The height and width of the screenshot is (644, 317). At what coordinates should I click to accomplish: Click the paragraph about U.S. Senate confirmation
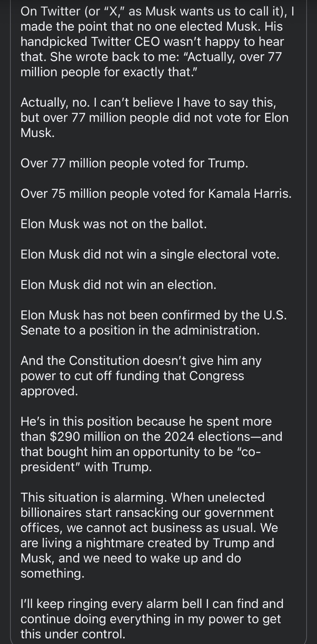pyautogui.click(x=153, y=323)
